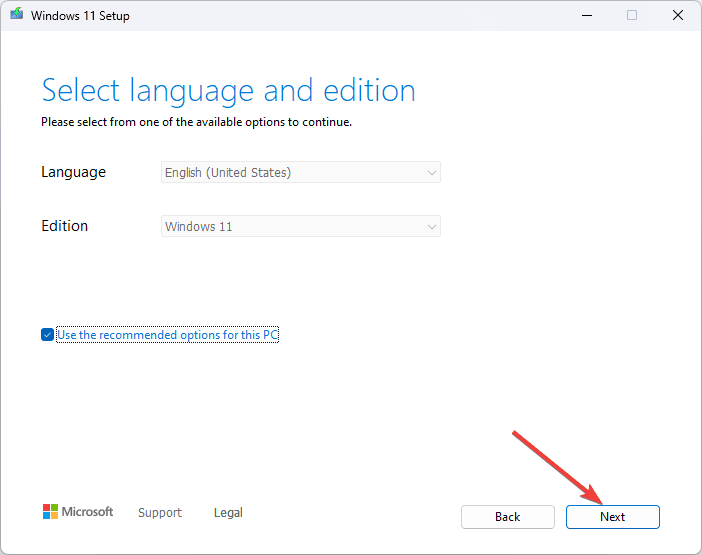702x555 pixels.
Task: Click the Please select from available options text
Action: point(197,122)
